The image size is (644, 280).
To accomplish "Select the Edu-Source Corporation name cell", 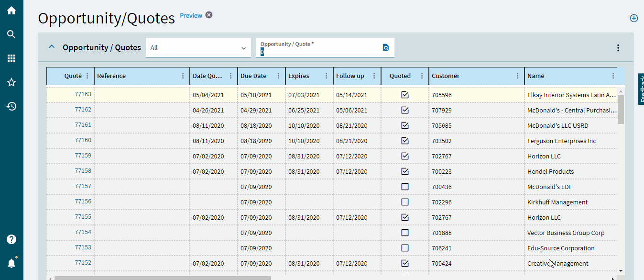I will [x=572, y=248].
